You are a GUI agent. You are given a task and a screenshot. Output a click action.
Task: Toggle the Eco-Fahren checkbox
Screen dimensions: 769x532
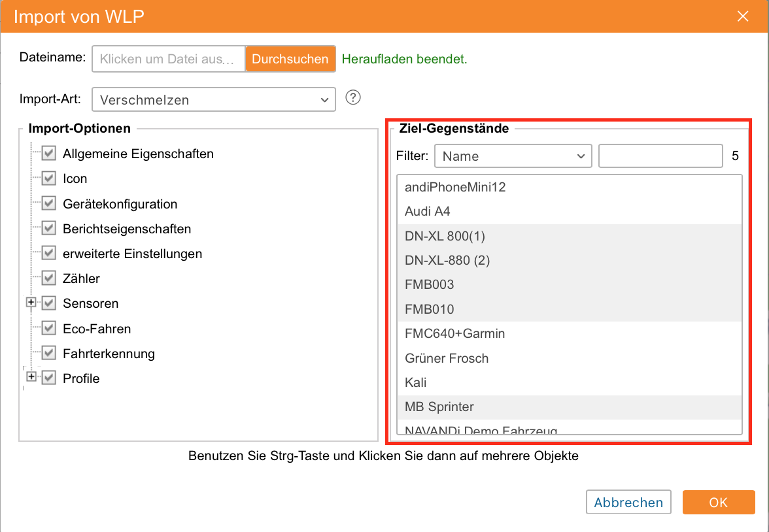48,329
